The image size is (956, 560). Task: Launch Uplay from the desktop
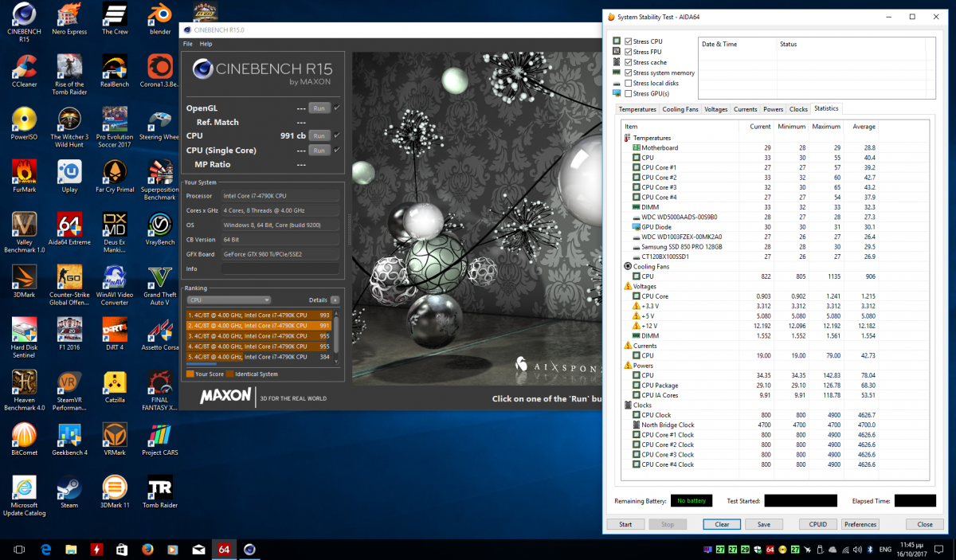click(69, 177)
